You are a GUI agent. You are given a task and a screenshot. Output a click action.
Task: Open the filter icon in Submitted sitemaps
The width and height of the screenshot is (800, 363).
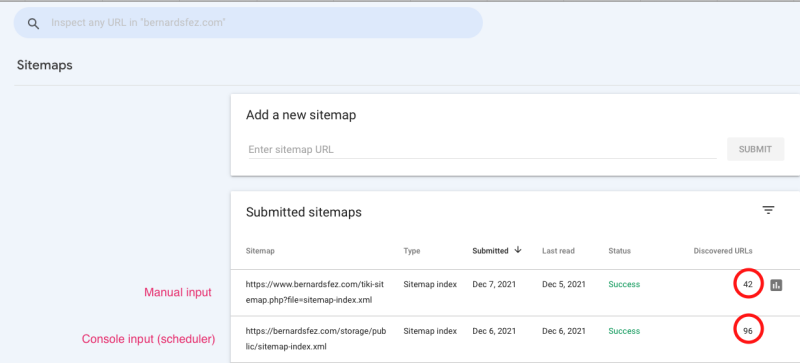tap(768, 210)
